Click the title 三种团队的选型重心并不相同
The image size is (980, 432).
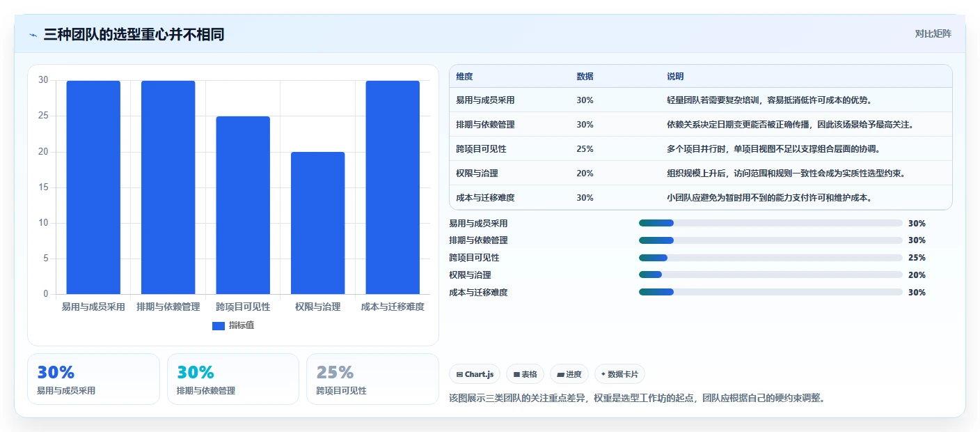tap(134, 34)
